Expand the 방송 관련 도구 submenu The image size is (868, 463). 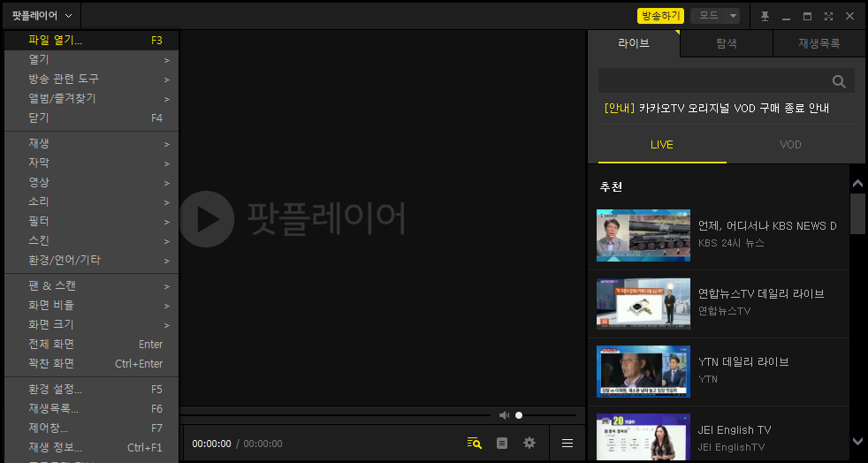[91, 80]
